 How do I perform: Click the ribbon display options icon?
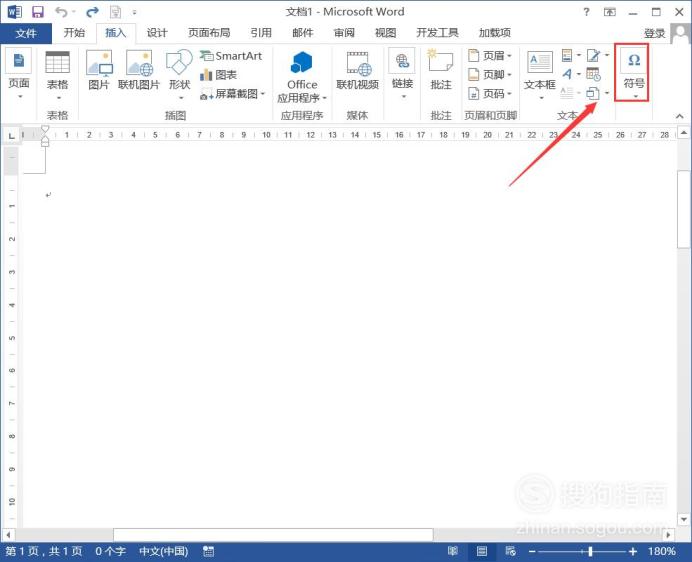coord(610,12)
